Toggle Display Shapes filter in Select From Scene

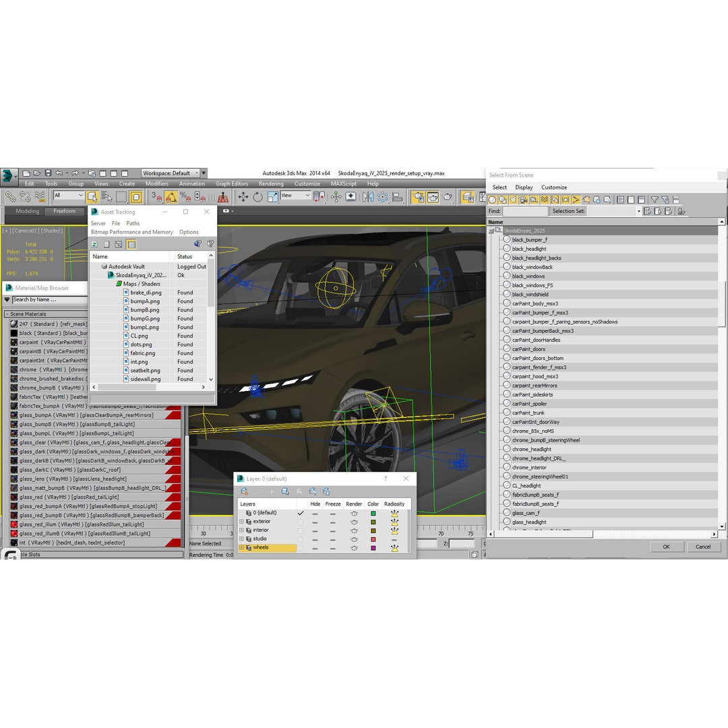click(x=502, y=200)
